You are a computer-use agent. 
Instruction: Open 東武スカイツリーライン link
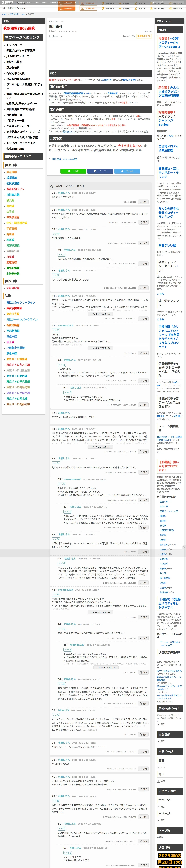click(21, 303)
